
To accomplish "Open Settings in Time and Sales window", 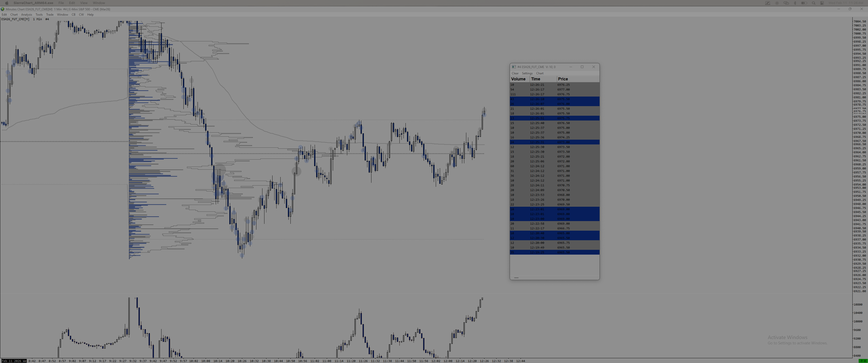I will [x=527, y=73].
